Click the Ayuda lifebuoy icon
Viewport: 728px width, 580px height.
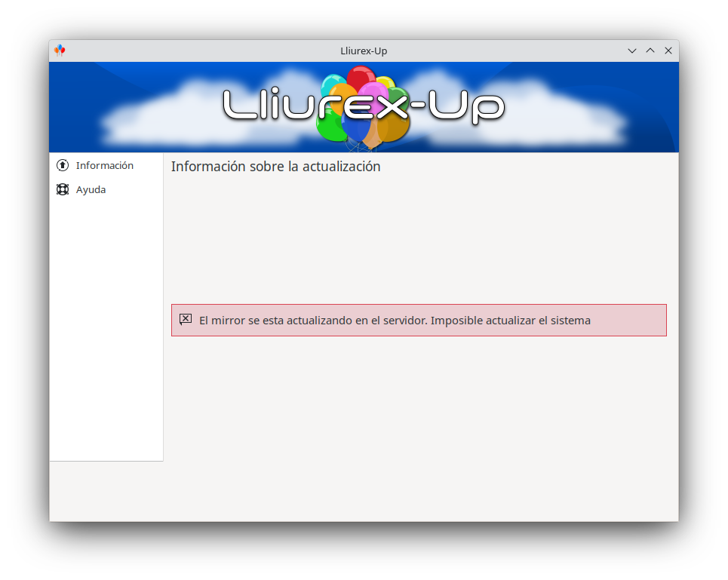click(x=63, y=189)
